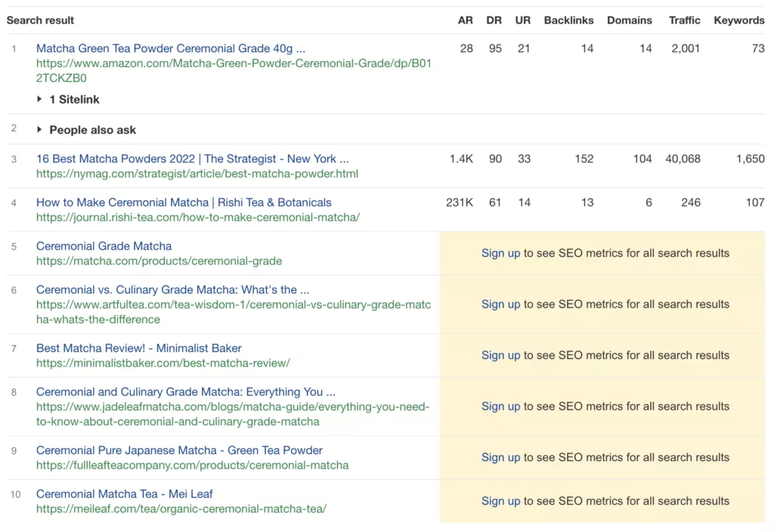Click Sign up in the Minimalist Baker row
Viewport: 774px width, 532px height.
(500, 355)
